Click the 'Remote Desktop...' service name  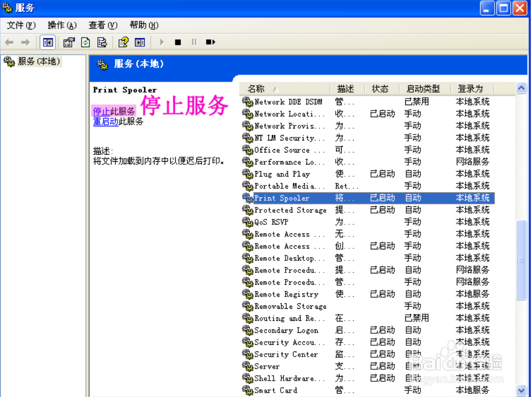[x=289, y=258]
